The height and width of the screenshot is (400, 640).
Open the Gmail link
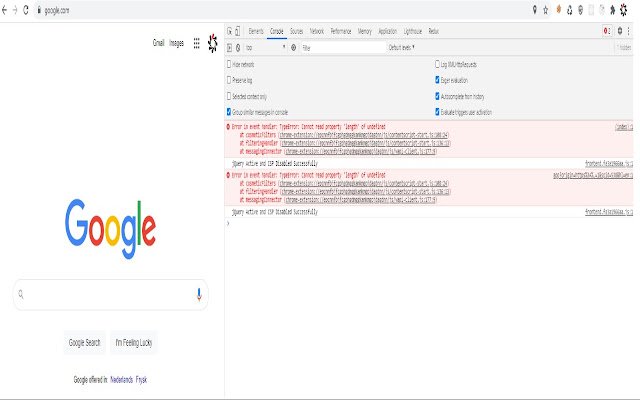coord(158,43)
